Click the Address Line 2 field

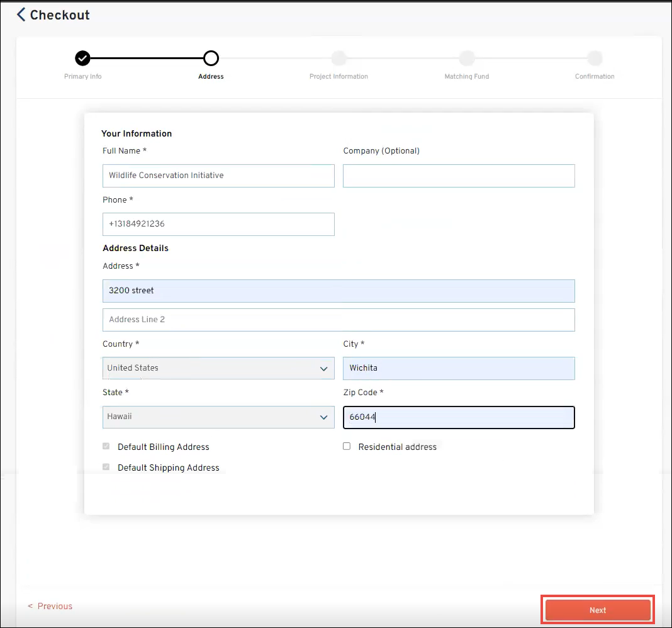pyautogui.click(x=338, y=320)
